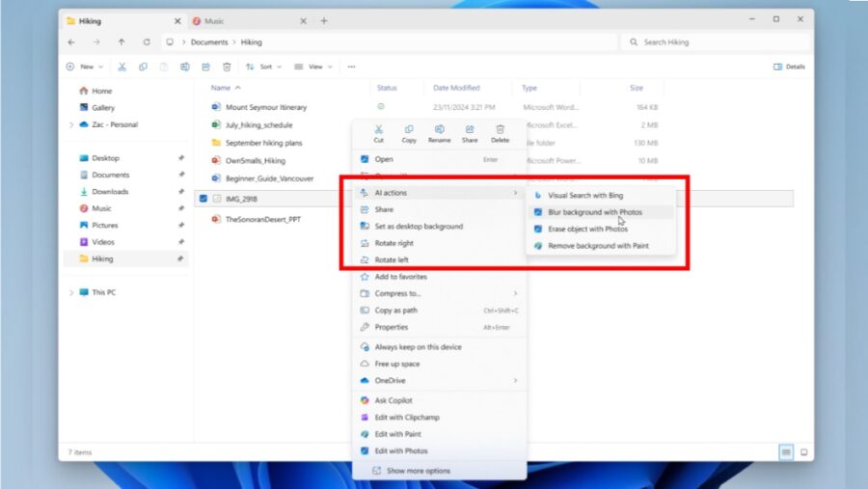Close the Hiking tab
Screen dimensions: 868x489
click(x=177, y=21)
